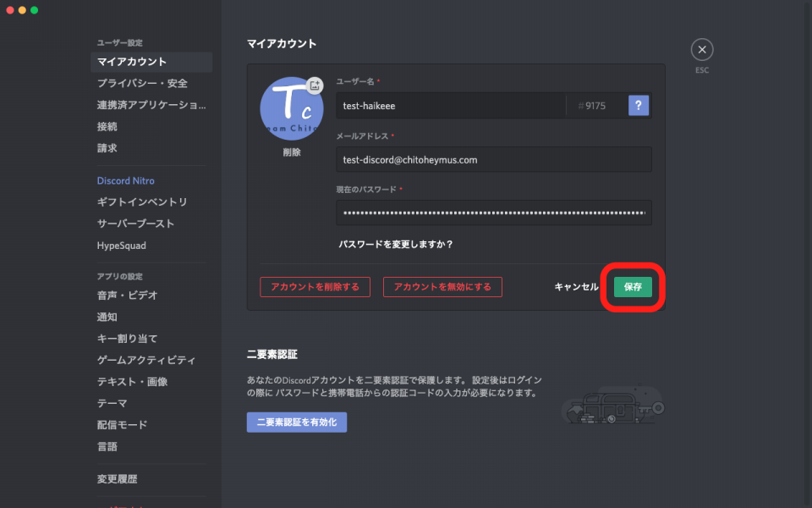Click the マイアカウント page heading
The width and height of the screenshot is (812, 508).
pos(281,43)
